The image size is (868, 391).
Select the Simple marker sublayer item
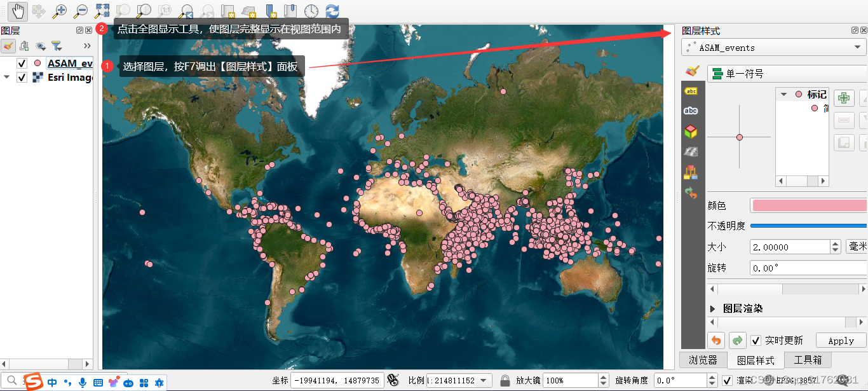pyautogui.click(x=820, y=108)
